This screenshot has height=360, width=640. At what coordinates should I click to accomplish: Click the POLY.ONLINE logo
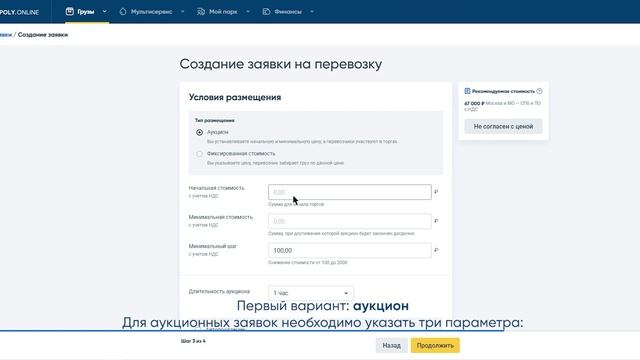[x=19, y=12]
